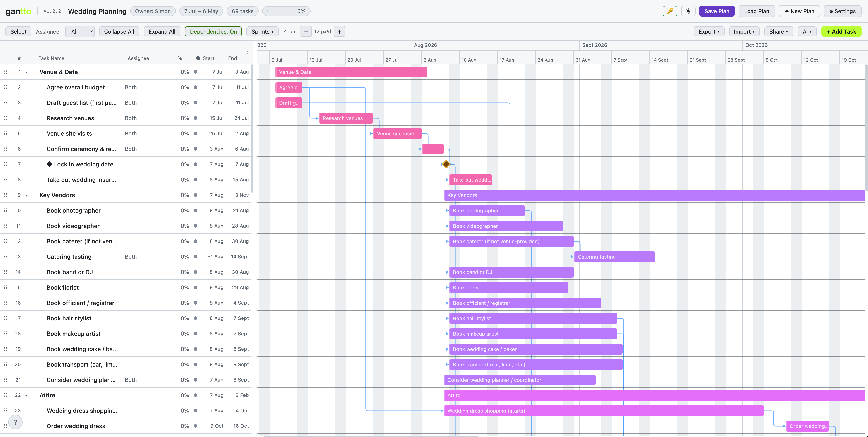Click drag handle of Book photographer row
The height and width of the screenshot is (437, 868).
[5, 210]
